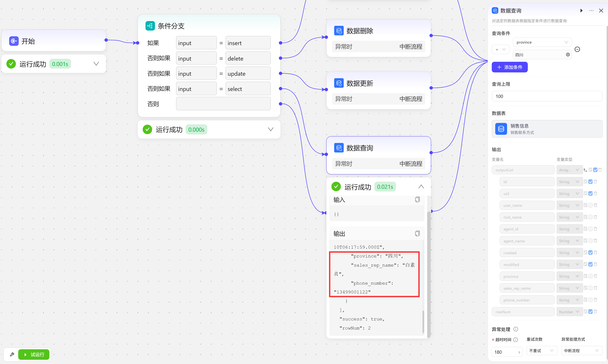
Task: Click the 添加条件 button
Action: (x=509, y=67)
